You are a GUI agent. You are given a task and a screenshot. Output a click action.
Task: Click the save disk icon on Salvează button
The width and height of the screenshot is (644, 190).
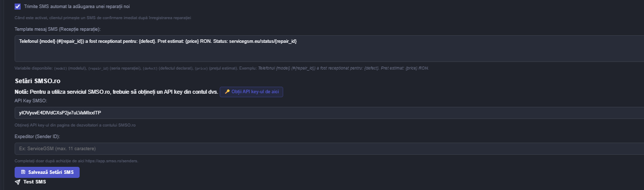coord(23,172)
